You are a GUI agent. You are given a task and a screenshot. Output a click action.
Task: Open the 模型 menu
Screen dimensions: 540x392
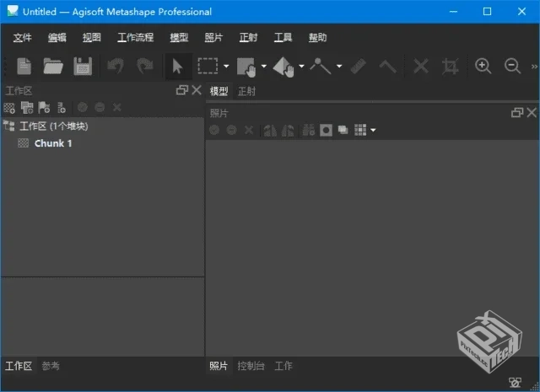coord(179,37)
